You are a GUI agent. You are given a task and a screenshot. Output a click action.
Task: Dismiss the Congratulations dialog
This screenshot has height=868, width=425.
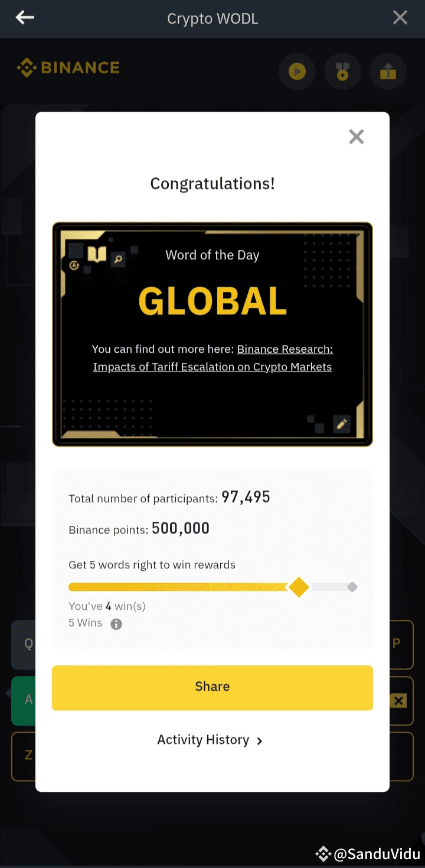(357, 137)
